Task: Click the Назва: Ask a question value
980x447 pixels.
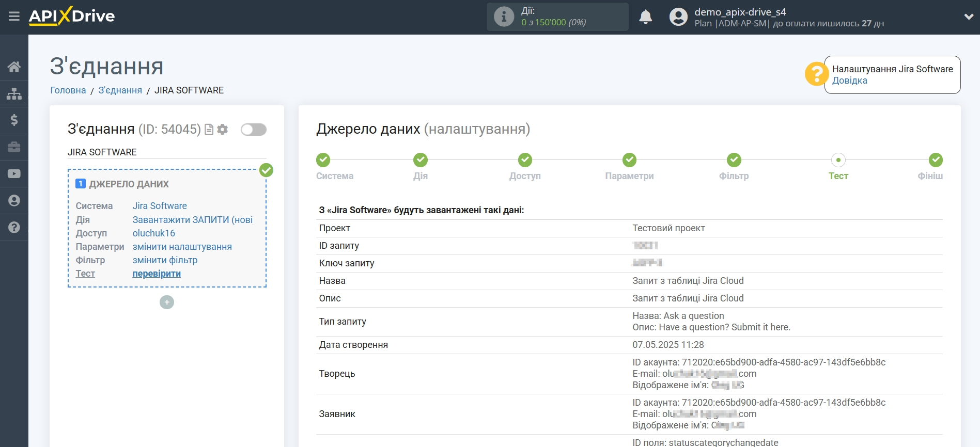Action: point(678,316)
